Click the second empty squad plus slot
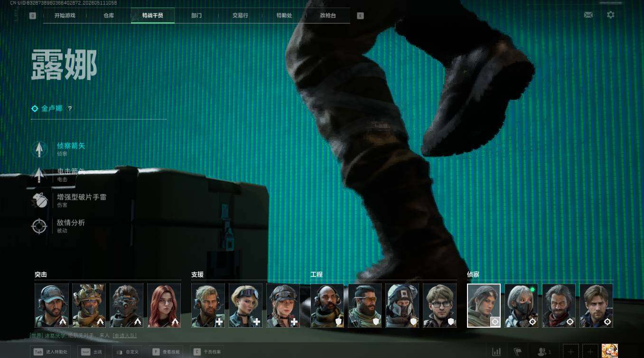 coord(590,352)
